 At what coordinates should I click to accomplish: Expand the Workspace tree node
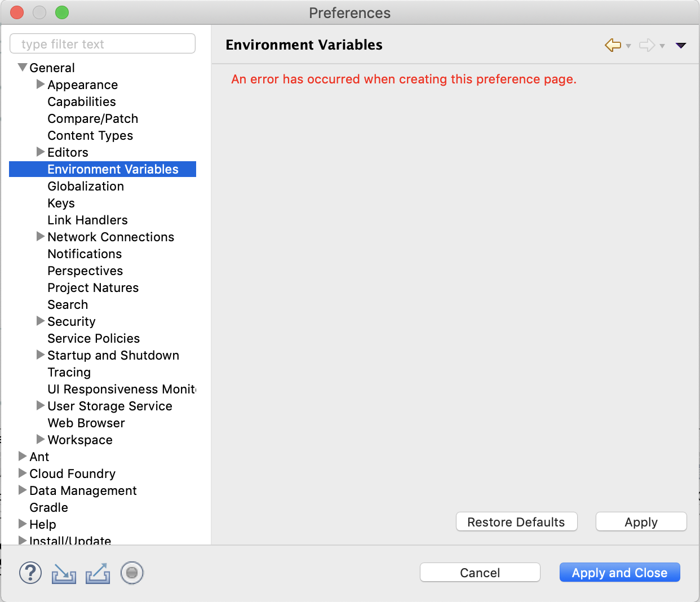point(40,439)
